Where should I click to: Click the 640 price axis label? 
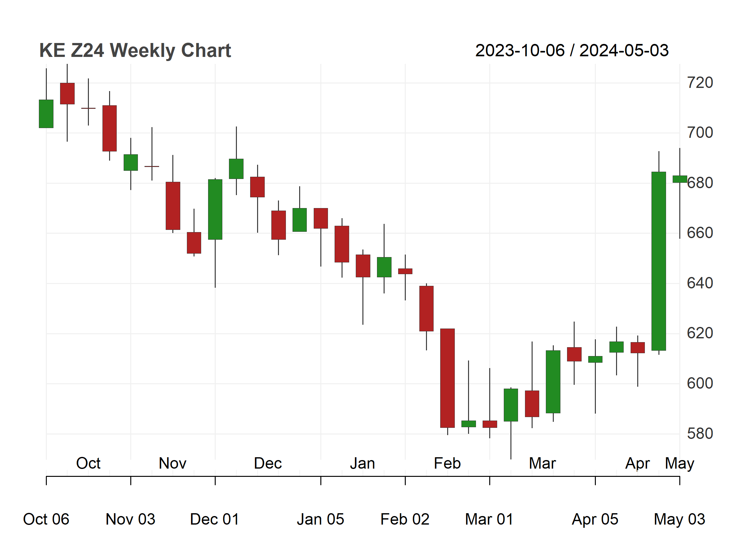(x=700, y=283)
